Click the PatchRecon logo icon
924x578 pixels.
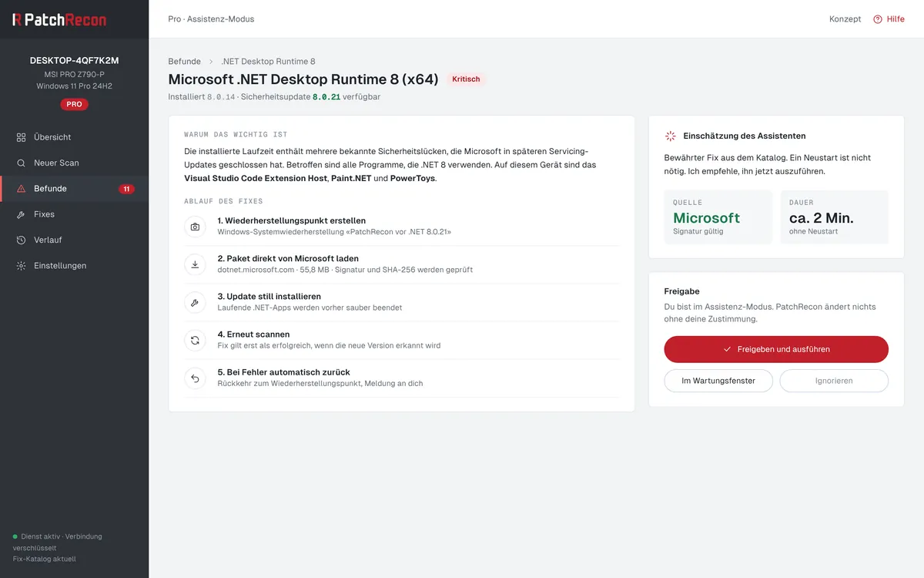pos(17,19)
